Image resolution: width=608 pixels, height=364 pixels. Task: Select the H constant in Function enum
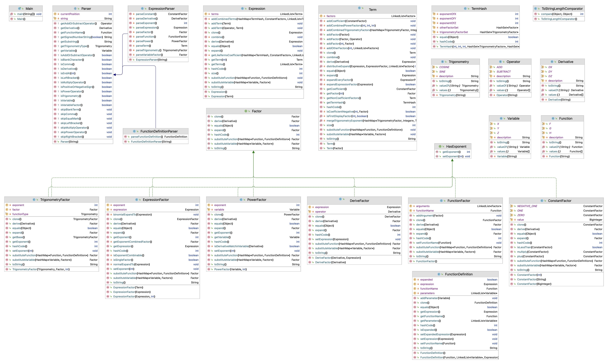pyautogui.click(x=550, y=133)
